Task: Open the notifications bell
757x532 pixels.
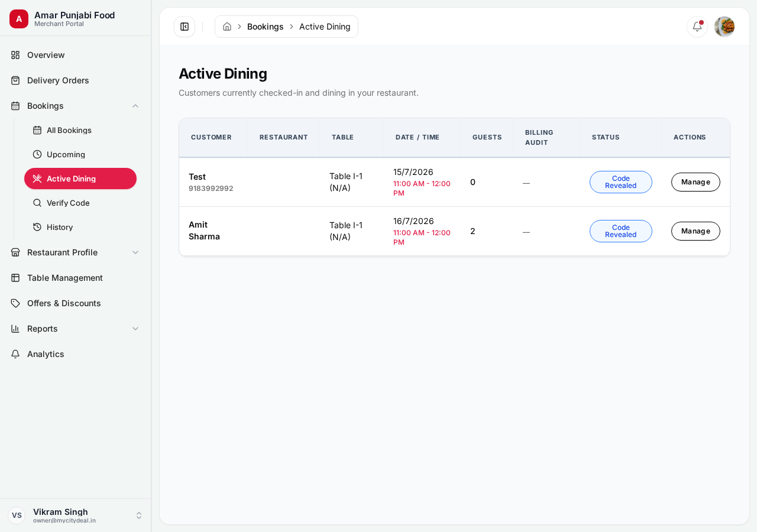Action: [x=697, y=27]
